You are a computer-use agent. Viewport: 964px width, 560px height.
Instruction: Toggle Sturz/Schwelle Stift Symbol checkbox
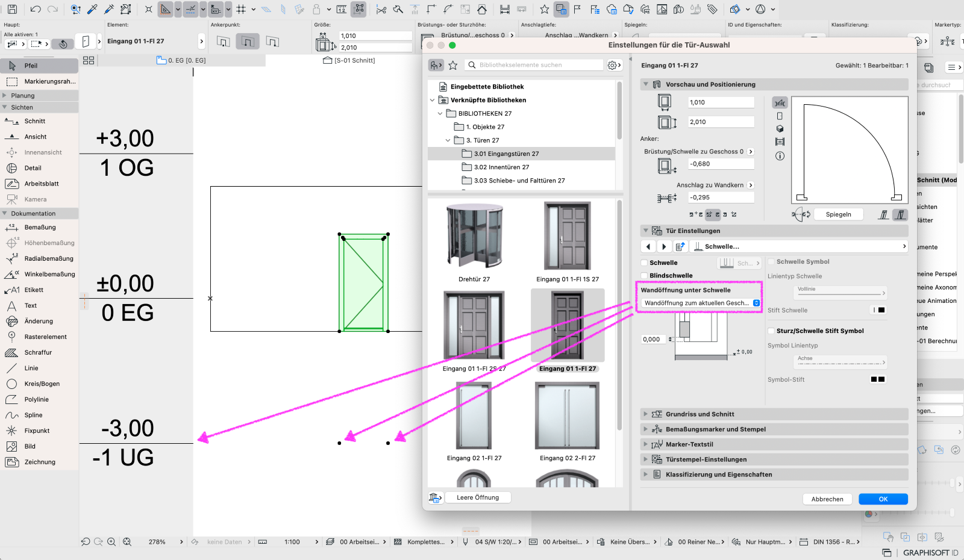771,331
